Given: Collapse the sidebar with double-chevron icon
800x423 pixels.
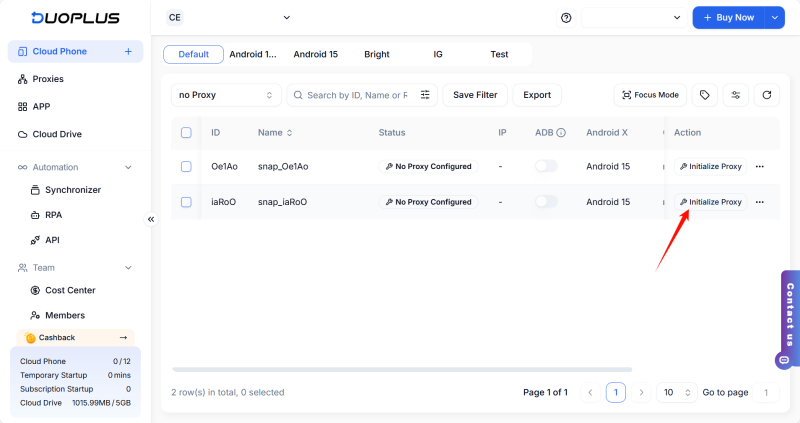Looking at the screenshot, I should pyautogui.click(x=151, y=219).
